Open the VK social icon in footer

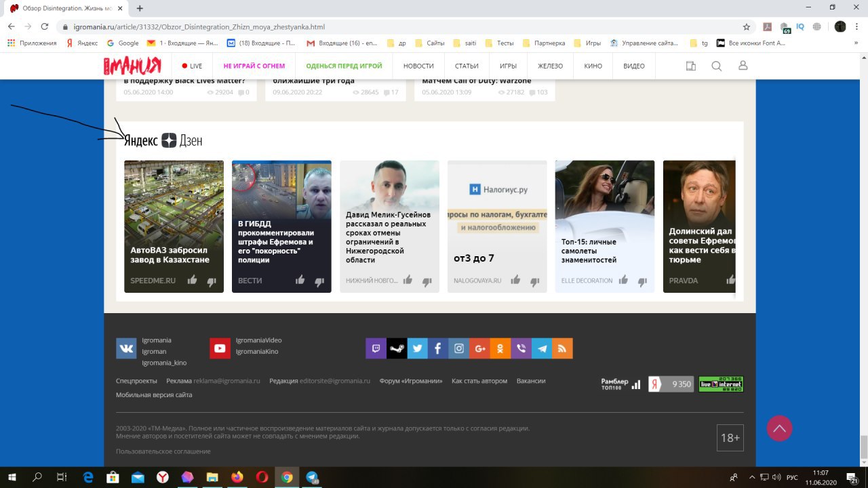(126, 348)
